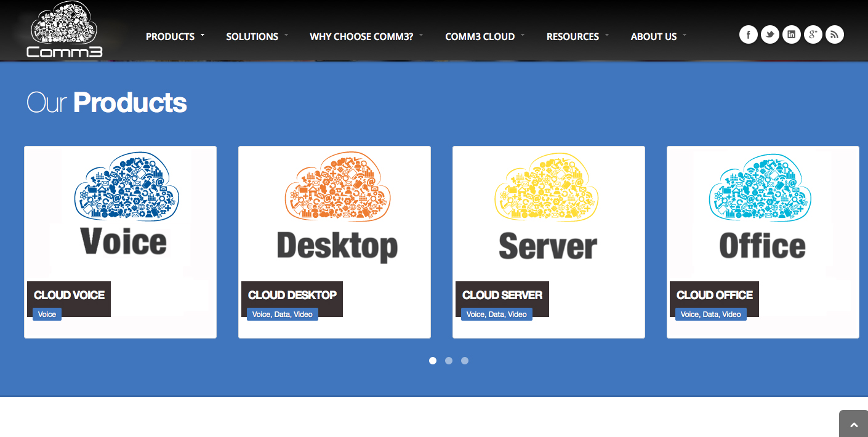The width and height of the screenshot is (868, 437).
Task: Expand the Resources dropdown arrow
Action: point(606,35)
